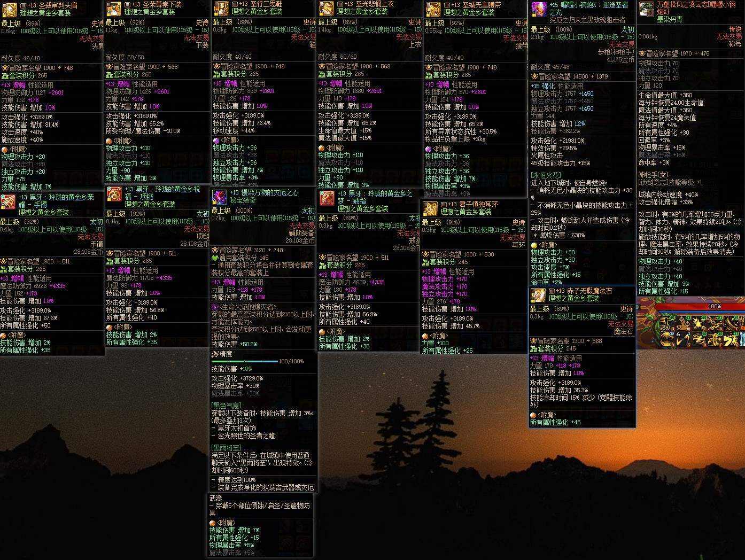This screenshot has height=560, width=745.
Task: Click 技能伤害 增加 81.4% on shoulder
Action: 30,125
